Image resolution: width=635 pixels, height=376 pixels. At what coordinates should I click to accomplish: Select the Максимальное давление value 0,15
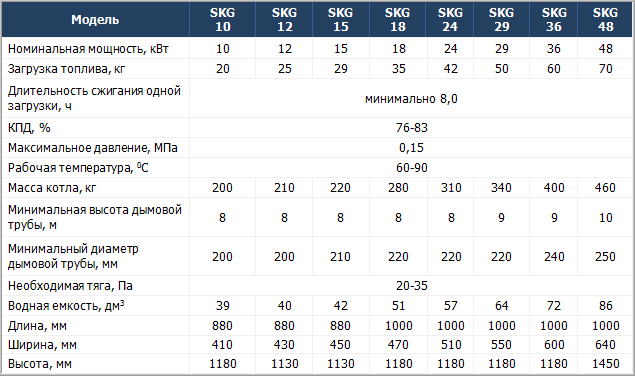point(411,147)
